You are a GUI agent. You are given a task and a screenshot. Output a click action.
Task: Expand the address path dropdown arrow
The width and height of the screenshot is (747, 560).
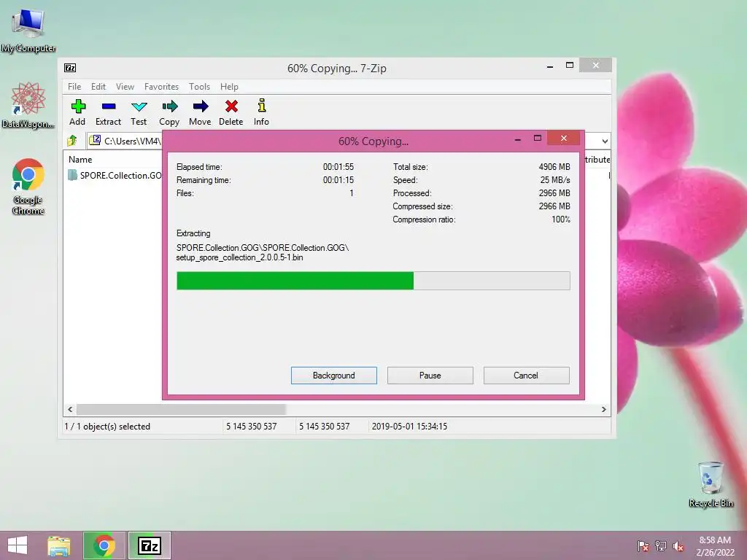(x=605, y=141)
